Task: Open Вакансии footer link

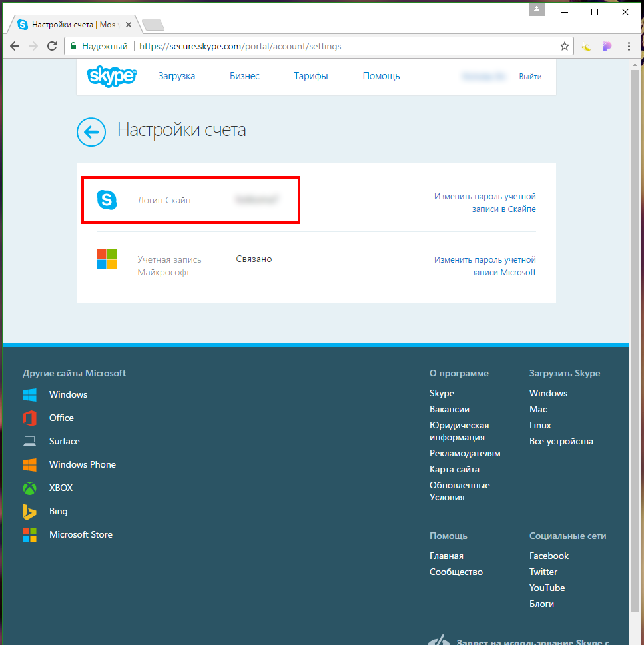Action: point(450,409)
